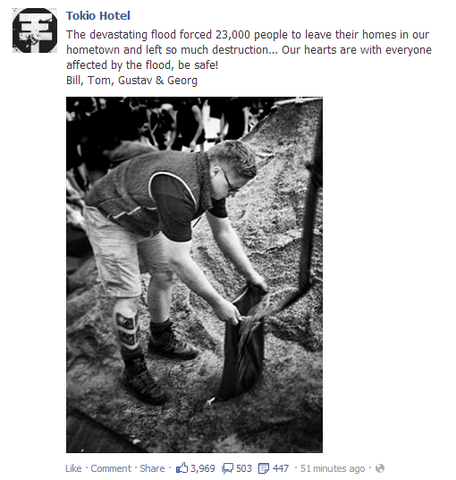The image size is (456, 480).
Task: Like this flood post
Action: [73, 468]
